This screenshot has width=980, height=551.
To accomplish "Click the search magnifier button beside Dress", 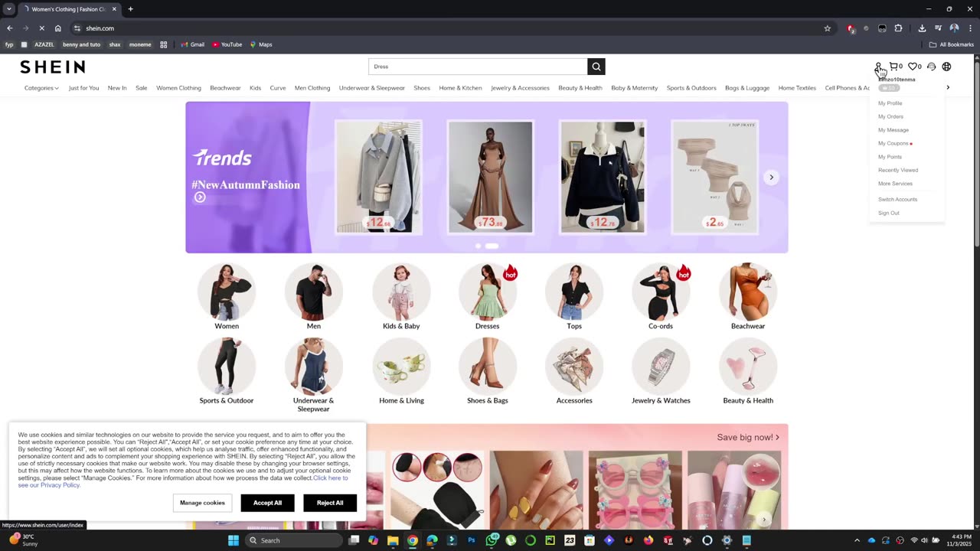I will coord(596,67).
